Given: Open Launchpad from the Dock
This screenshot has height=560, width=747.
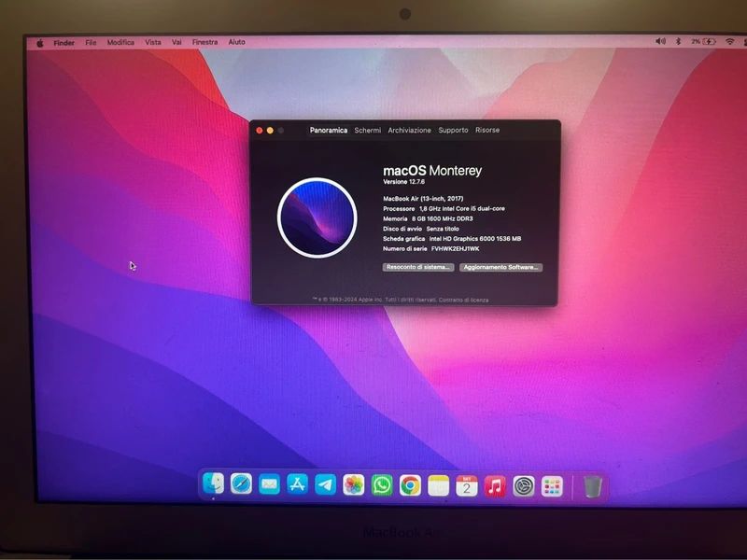Looking at the screenshot, I should pos(552,487).
